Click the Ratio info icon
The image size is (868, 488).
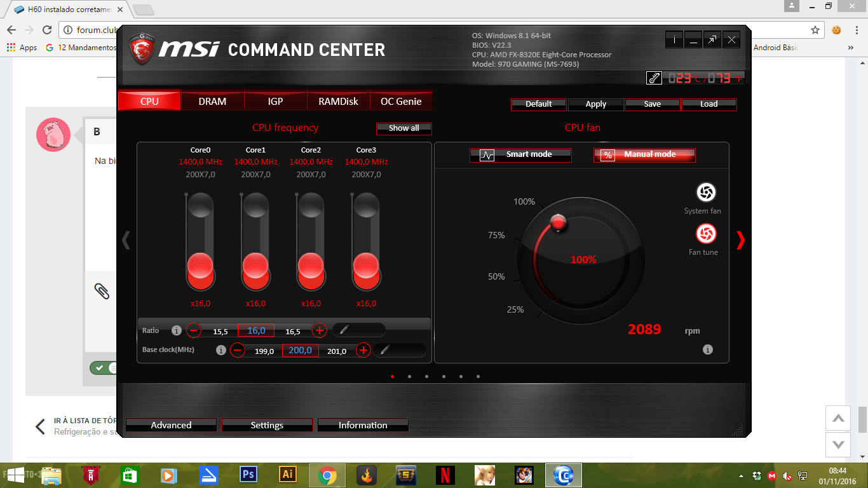point(177,330)
